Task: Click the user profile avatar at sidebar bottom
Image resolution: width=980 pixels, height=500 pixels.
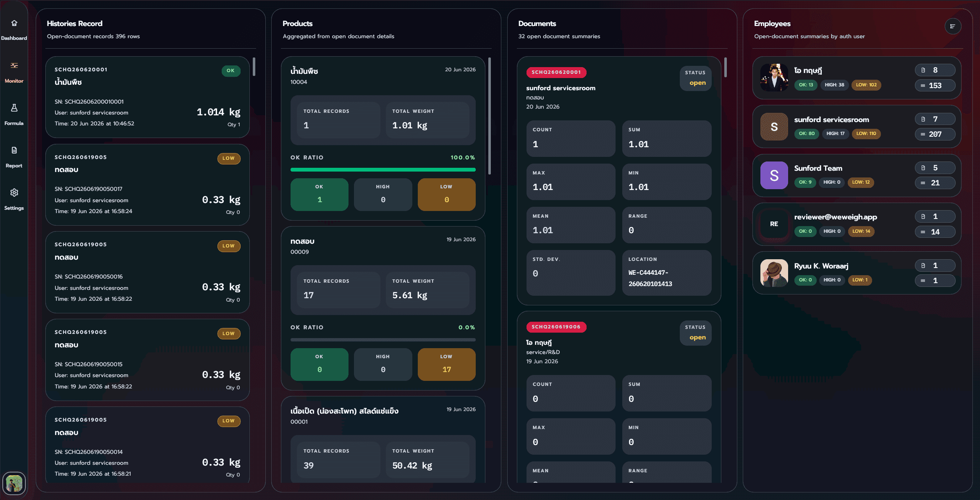Action: click(14, 483)
